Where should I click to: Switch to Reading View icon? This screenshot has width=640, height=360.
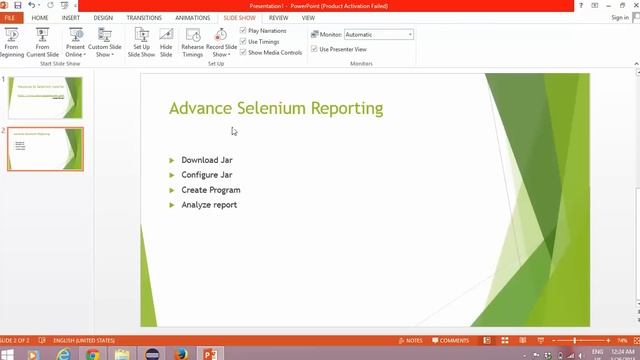[523, 340]
